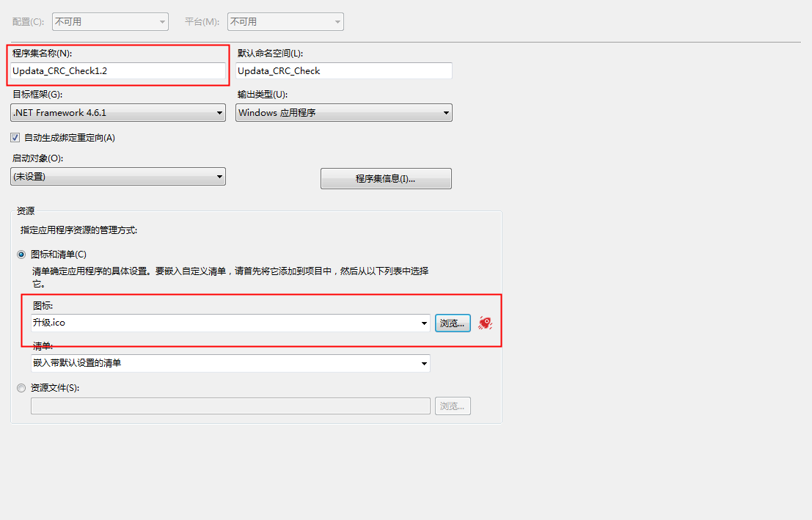Screen dimensions: 812x520
Task: Click the .NET Framework 4.6.1 text in framework combo
Action: [66, 113]
